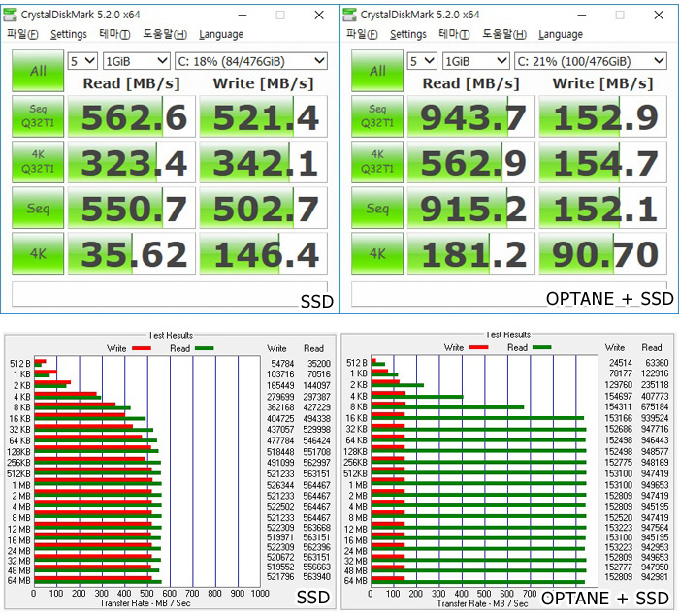
Task: Run Seq test in SSD window
Action: (38, 208)
